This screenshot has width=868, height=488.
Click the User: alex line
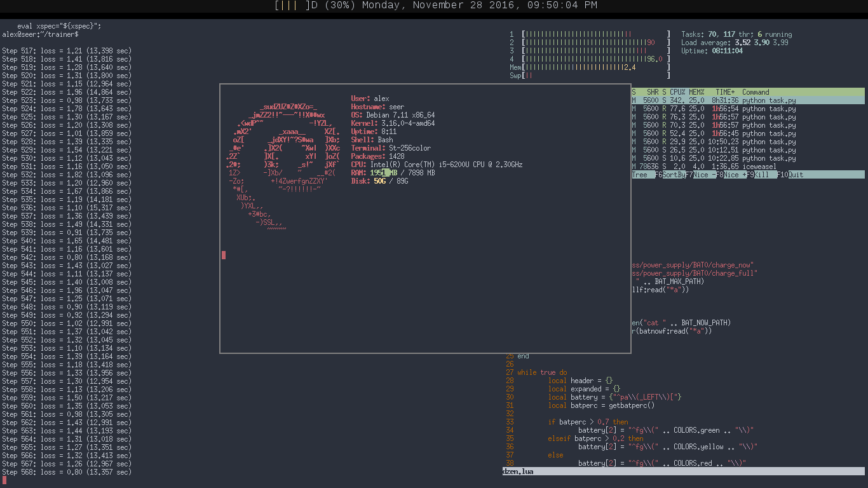370,98
